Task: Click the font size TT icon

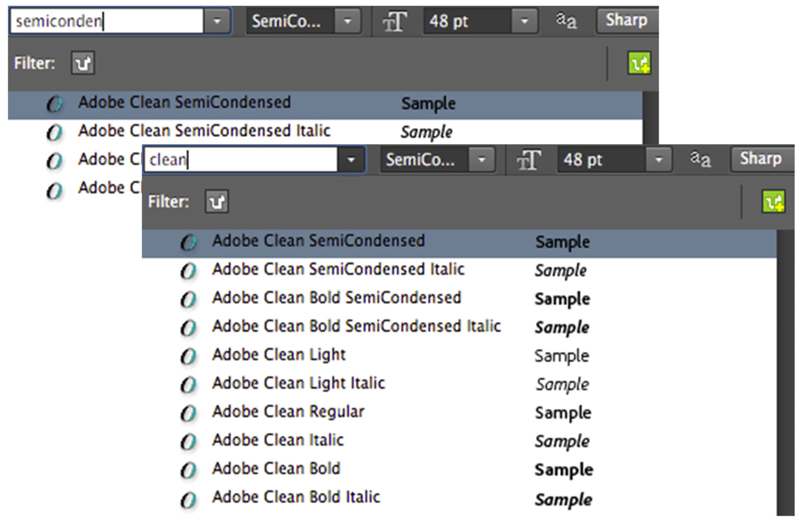Action: 394,21
